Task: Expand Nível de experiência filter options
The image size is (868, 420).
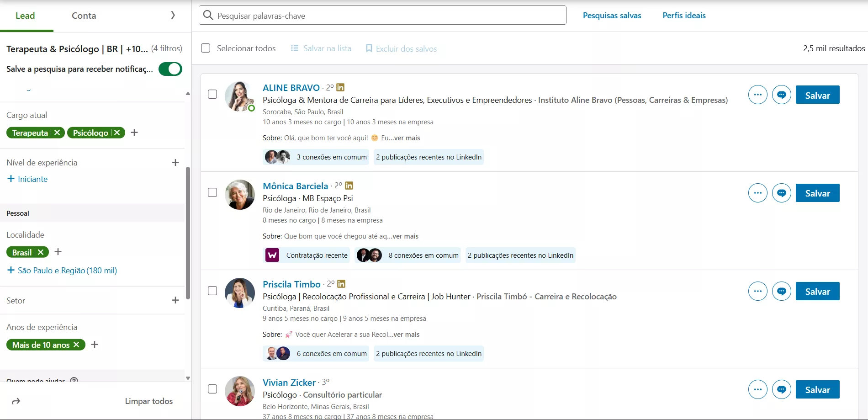Action: (x=175, y=163)
